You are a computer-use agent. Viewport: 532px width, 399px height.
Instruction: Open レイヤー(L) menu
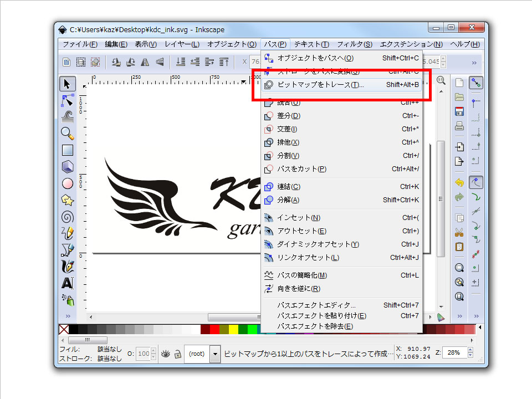pyautogui.click(x=182, y=44)
